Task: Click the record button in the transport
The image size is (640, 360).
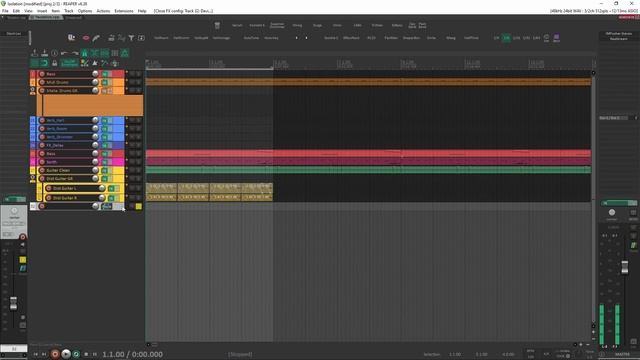Action: coord(55,354)
